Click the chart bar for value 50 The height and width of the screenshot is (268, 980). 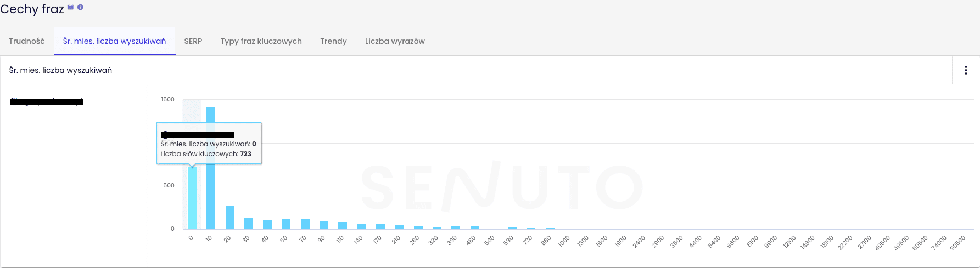click(286, 224)
